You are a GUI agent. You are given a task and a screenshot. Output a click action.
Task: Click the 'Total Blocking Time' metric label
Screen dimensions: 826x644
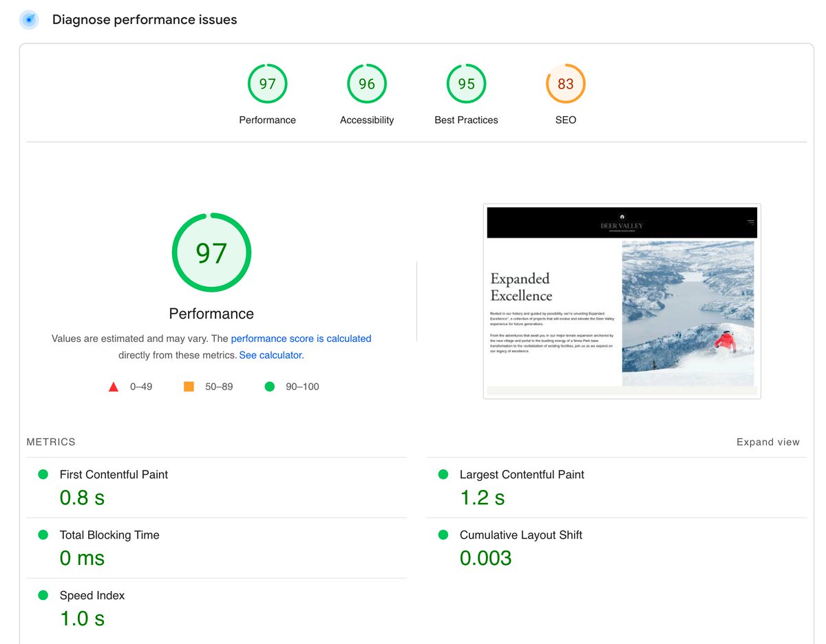click(x=109, y=535)
